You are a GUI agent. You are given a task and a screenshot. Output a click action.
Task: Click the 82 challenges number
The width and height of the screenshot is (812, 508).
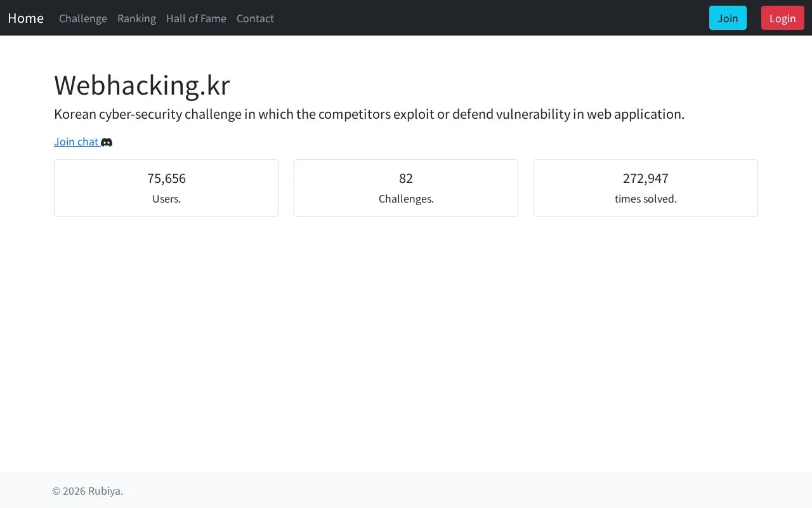pos(406,178)
